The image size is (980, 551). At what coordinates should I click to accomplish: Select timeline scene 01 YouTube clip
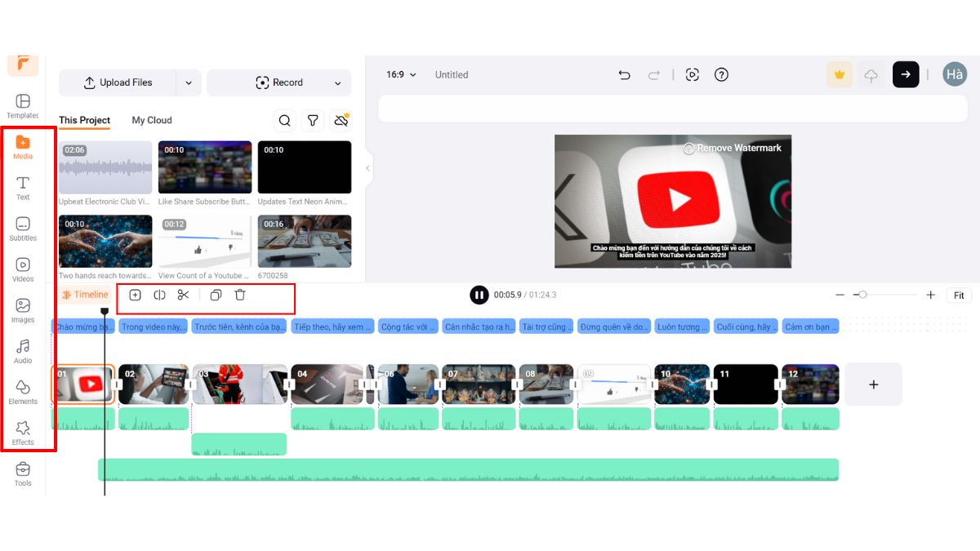[x=83, y=384]
